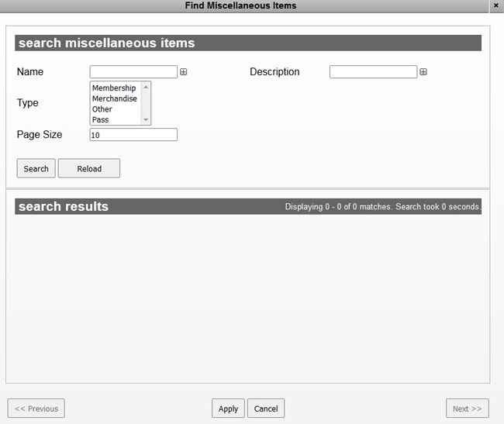The image size is (504, 424).
Task: Focus the Description input field
Action: pyautogui.click(x=373, y=71)
